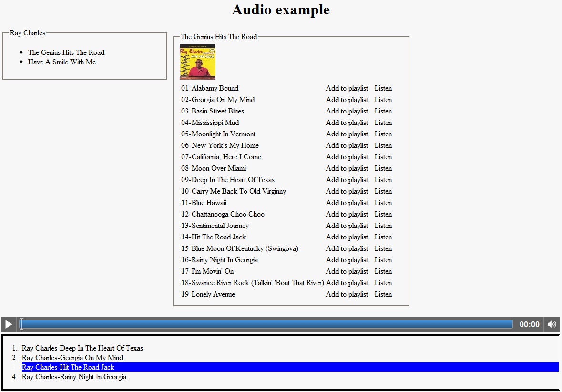562x392 pixels.
Task: Click the 14-Hit The Road Jack track title
Action: [x=214, y=237]
